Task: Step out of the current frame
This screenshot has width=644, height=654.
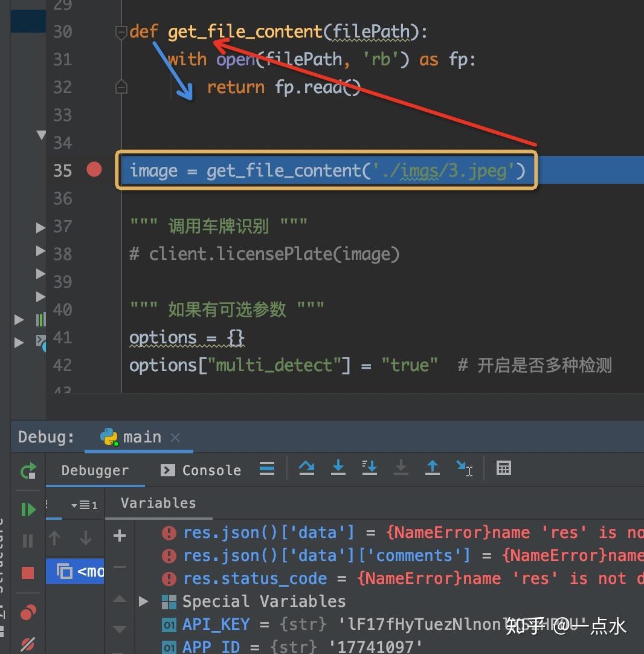Action: (x=433, y=468)
